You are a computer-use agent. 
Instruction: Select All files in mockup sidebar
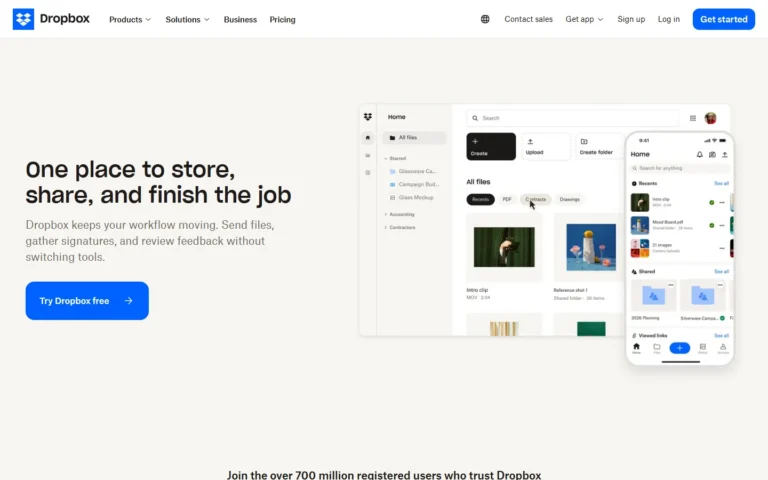tap(414, 138)
